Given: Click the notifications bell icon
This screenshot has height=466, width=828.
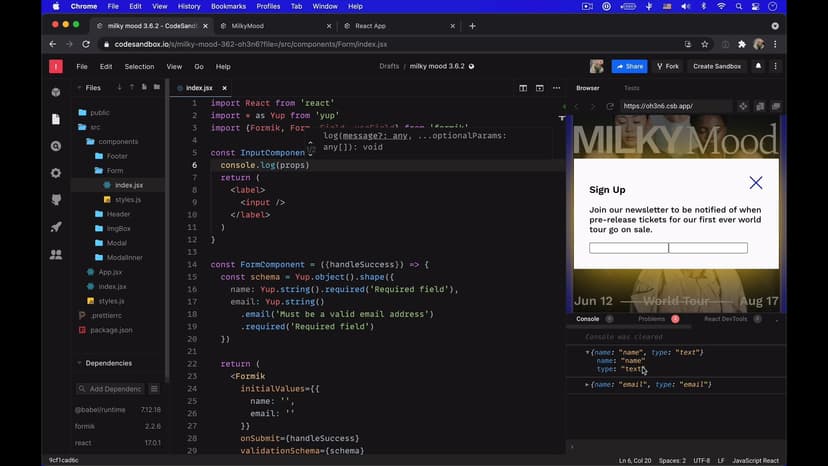Looking at the screenshot, I should click(x=758, y=67).
